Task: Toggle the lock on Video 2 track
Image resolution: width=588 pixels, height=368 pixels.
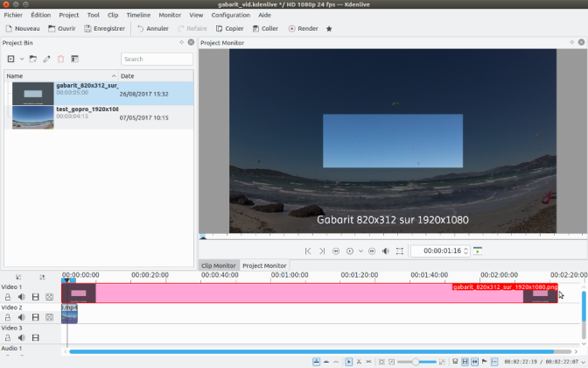Action: pos(8,317)
